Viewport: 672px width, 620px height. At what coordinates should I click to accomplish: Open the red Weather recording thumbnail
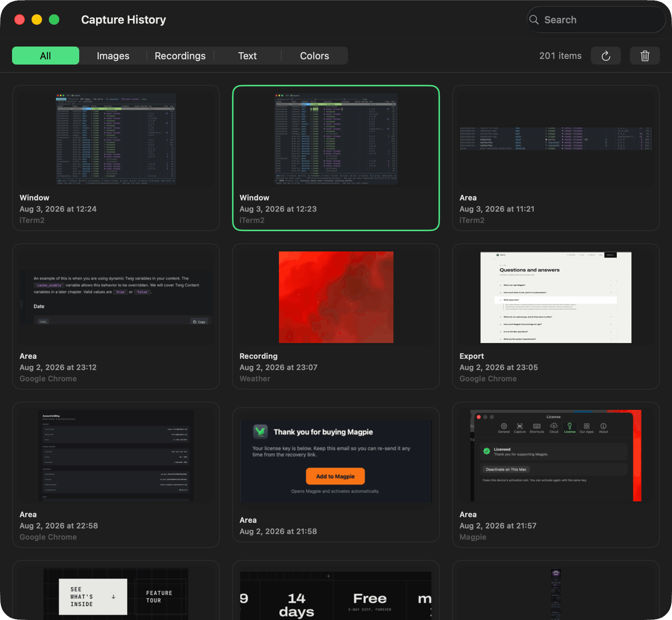[x=336, y=297]
